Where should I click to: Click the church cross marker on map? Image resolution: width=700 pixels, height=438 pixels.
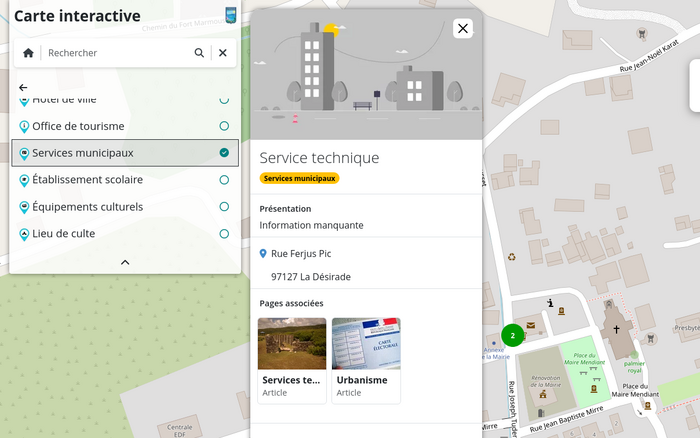[x=616, y=329]
